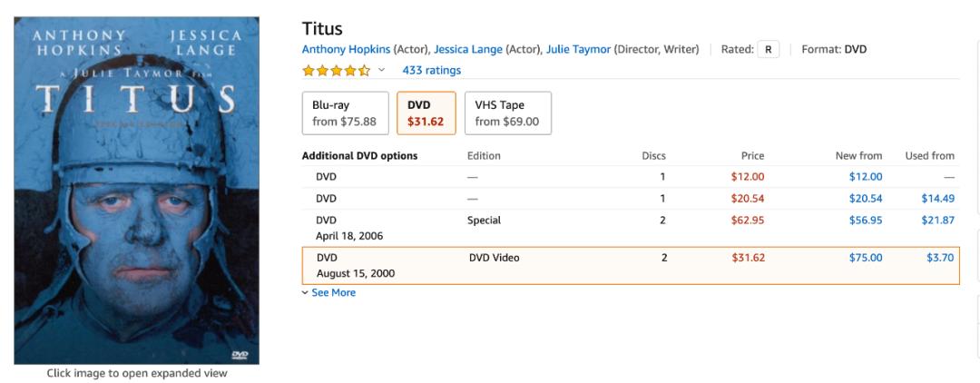Click the $20.54 red price link
The width and height of the screenshot is (980, 383).
click(x=748, y=199)
